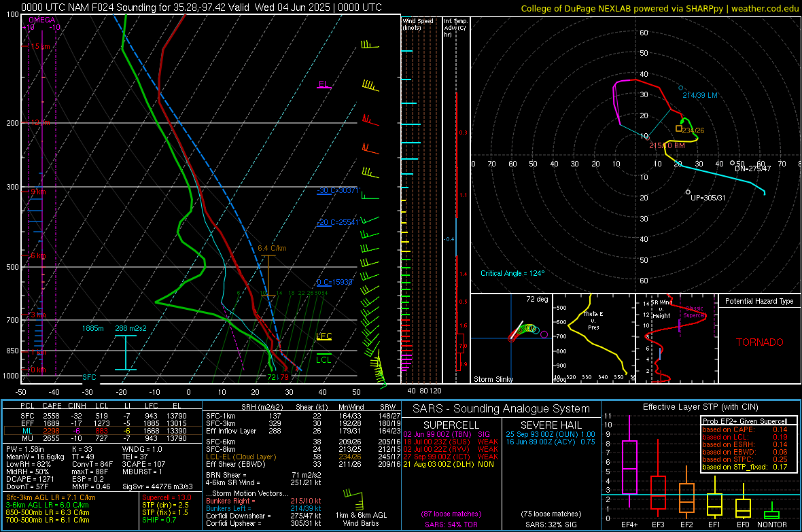
Task: Click the SFC parcel row in CAPE table
Action: coord(103,416)
